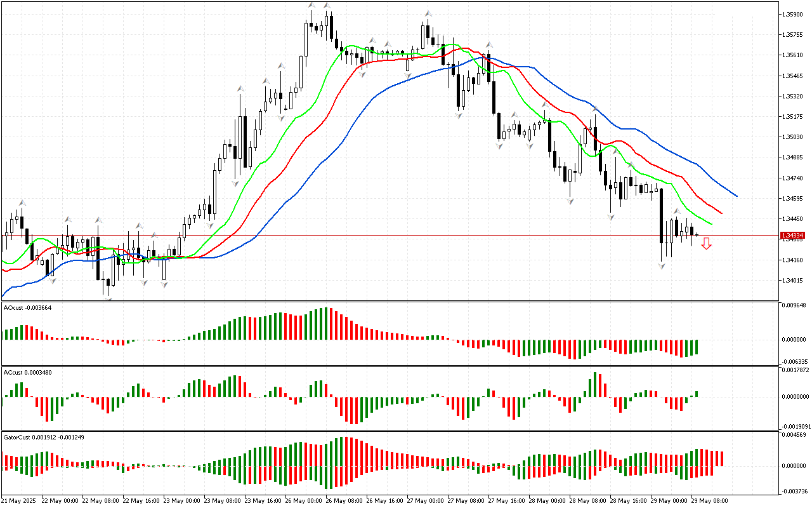Click the tallest green AOcust histogram bar
The height and width of the screenshot is (508, 812).
coord(327,324)
